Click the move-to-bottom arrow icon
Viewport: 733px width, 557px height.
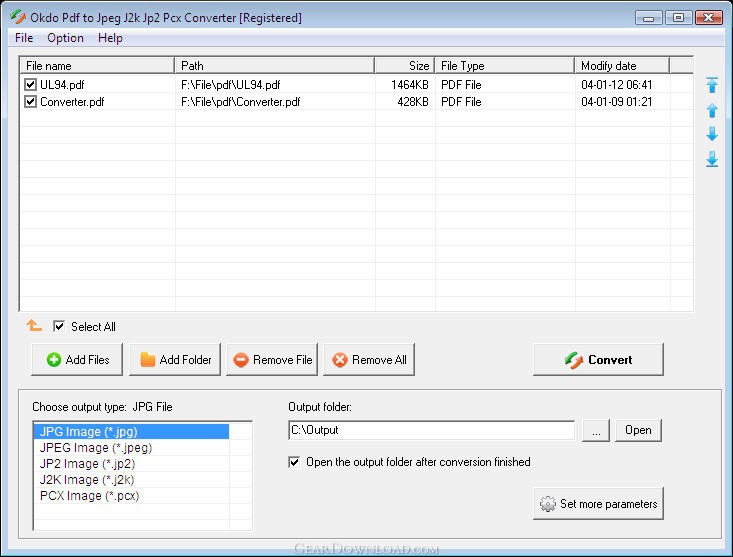(712, 159)
